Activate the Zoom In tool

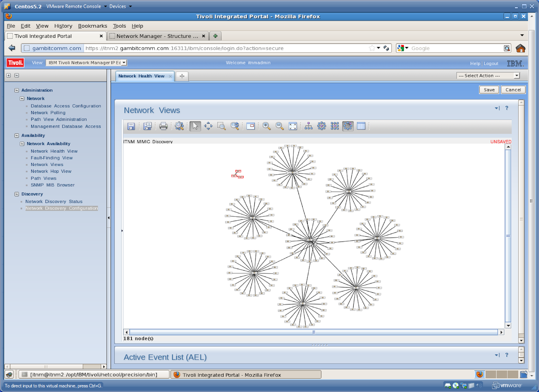(x=266, y=126)
